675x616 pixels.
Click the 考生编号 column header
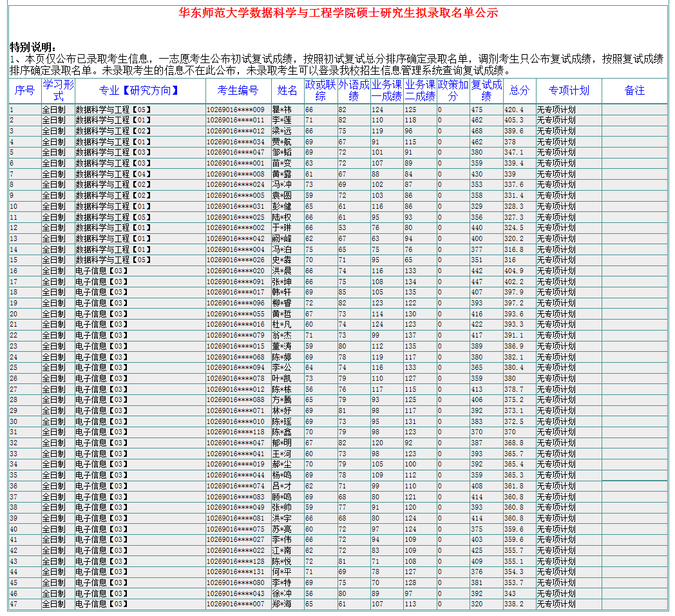coord(237,91)
